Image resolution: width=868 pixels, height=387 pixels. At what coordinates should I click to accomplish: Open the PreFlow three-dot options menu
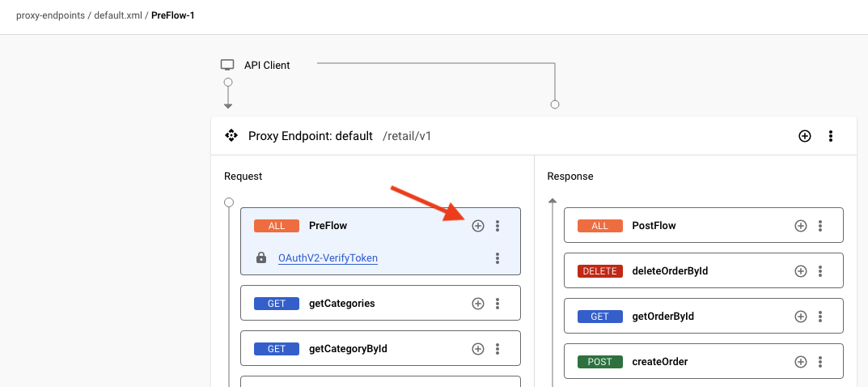click(x=498, y=226)
